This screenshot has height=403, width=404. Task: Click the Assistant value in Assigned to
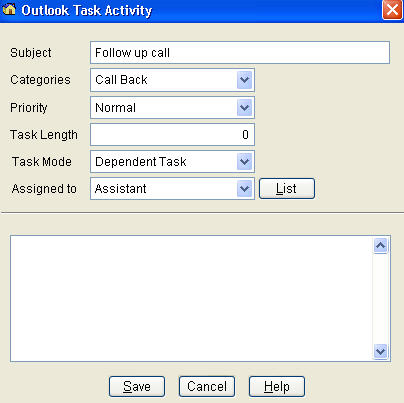click(120, 189)
